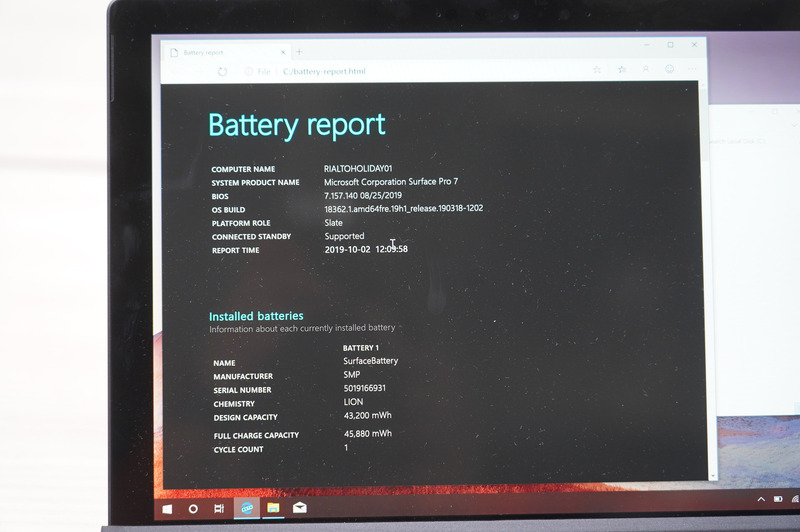This screenshot has width=800, height=532.
Task: Click the 'CYCLE COUNT' label
Action: tap(238, 449)
